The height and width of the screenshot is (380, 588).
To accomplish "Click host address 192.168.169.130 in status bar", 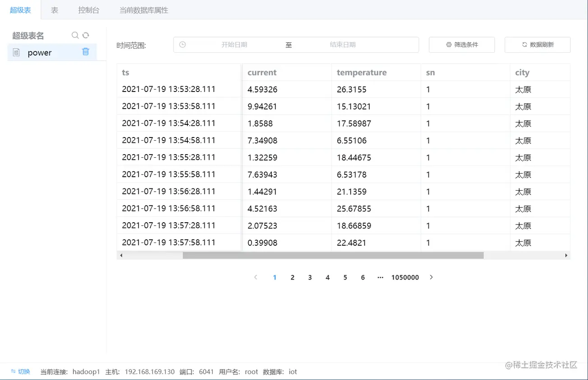I will coord(149,372).
